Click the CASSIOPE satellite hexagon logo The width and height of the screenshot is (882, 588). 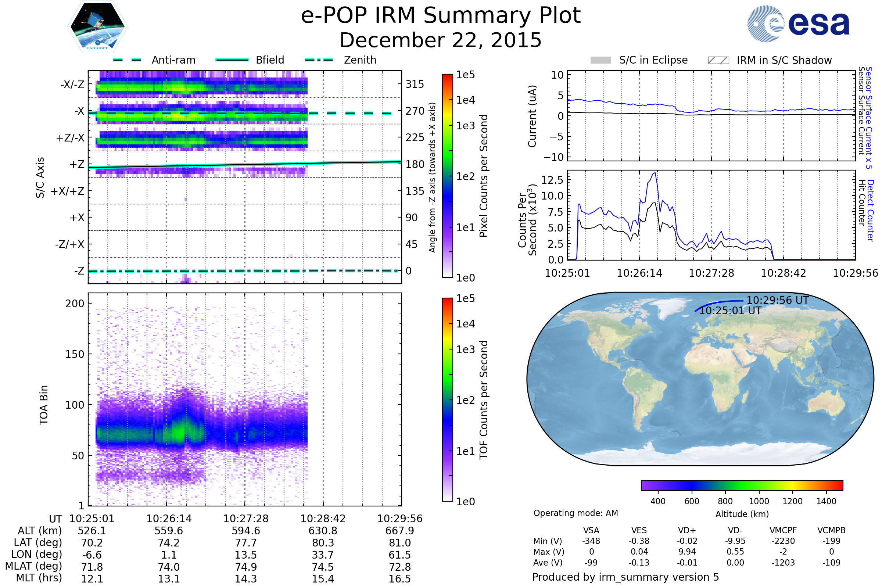(97, 27)
